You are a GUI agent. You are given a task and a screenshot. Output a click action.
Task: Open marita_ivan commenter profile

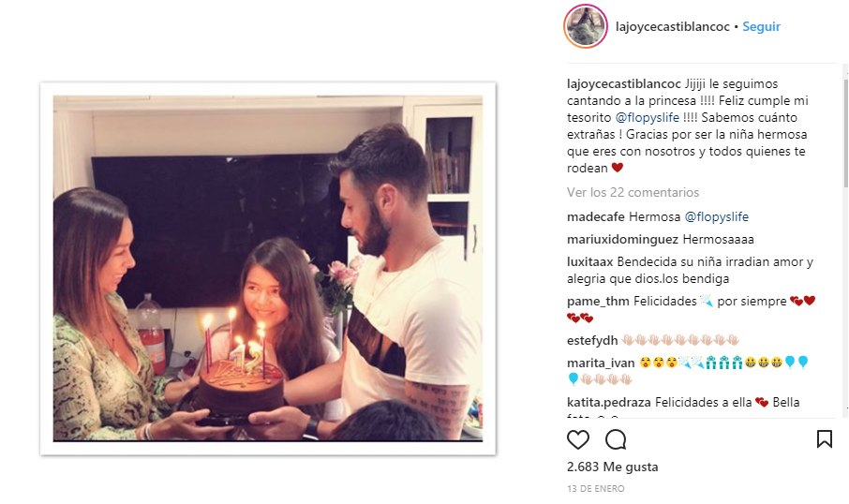[601, 363]
